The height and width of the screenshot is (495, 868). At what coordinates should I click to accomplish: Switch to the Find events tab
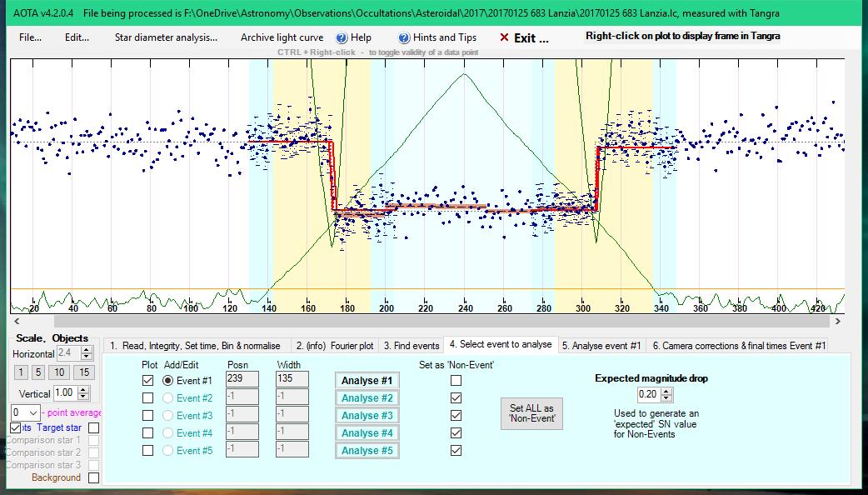(x=412, y=346)
